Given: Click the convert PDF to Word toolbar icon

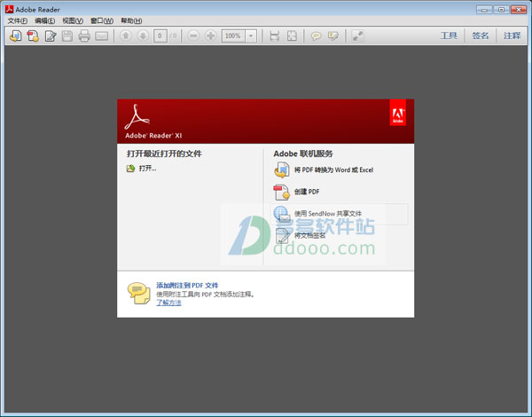Looking at the screenshot, I should [x=16, y=35].
